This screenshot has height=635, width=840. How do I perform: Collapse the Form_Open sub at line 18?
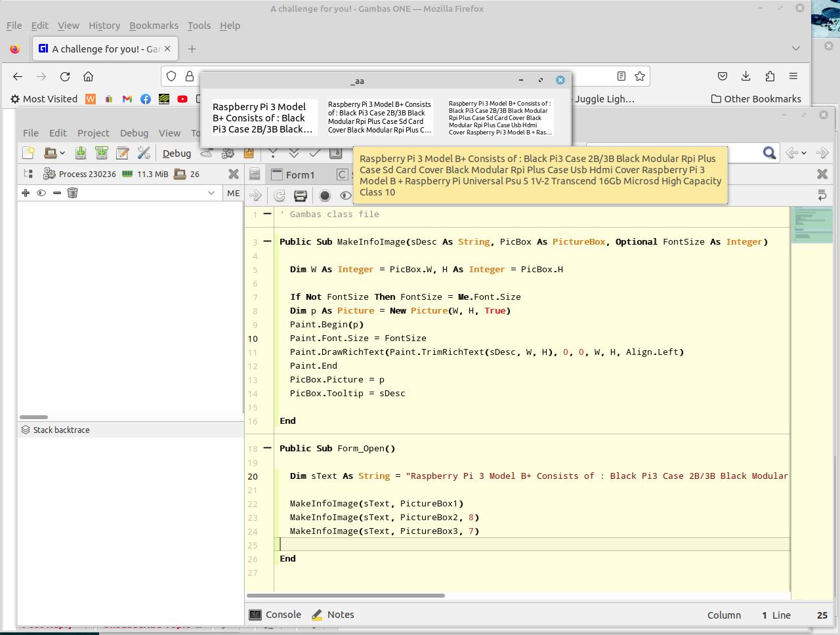pyautogui.click(x=267, y=448)
